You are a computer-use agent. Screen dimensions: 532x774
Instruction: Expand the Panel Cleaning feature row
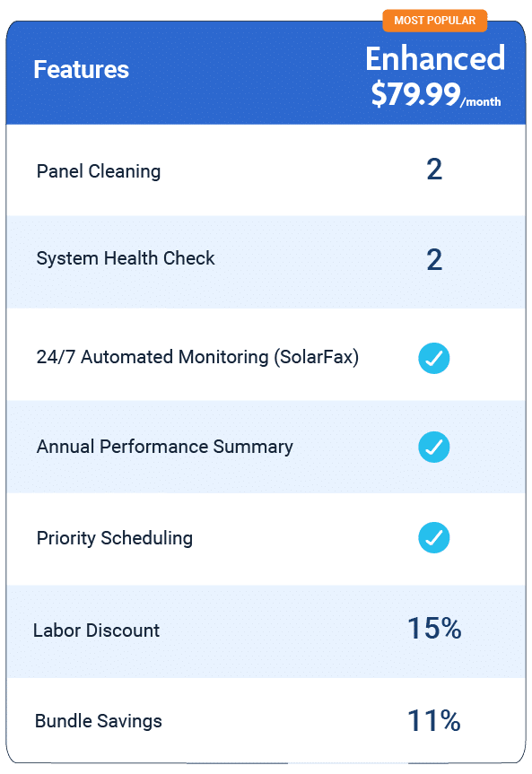(x=98, y=171)
